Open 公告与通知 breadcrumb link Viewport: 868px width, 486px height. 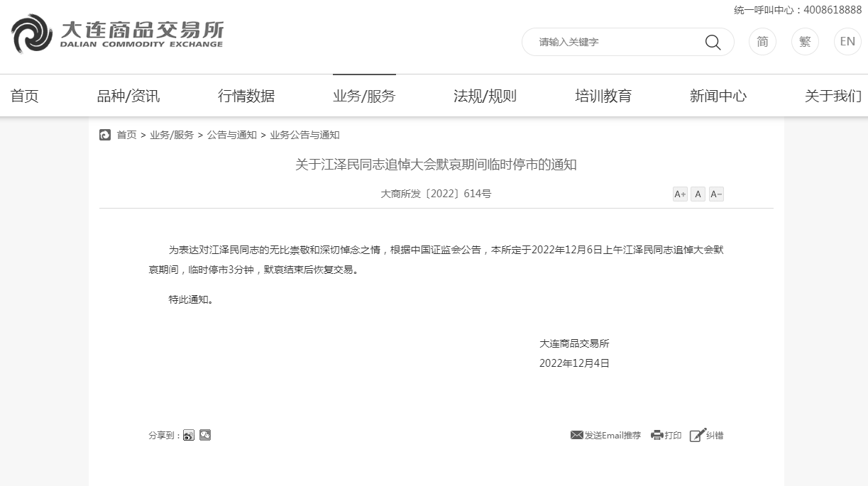(x=232, y=135)
